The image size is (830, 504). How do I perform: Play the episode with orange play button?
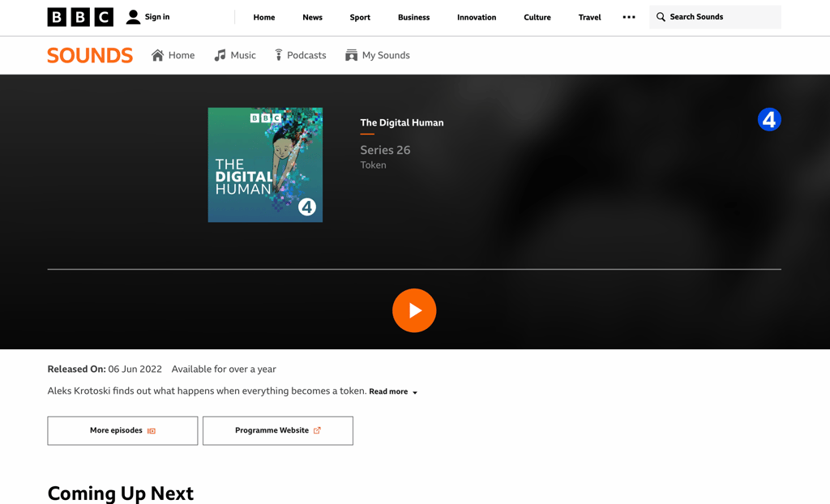(414, 311)
